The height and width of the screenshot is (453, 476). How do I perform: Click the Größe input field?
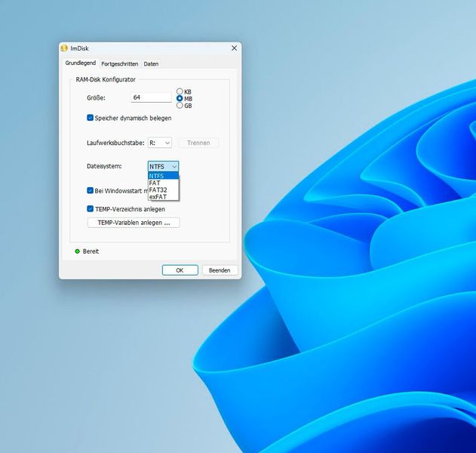pos(151,97)
